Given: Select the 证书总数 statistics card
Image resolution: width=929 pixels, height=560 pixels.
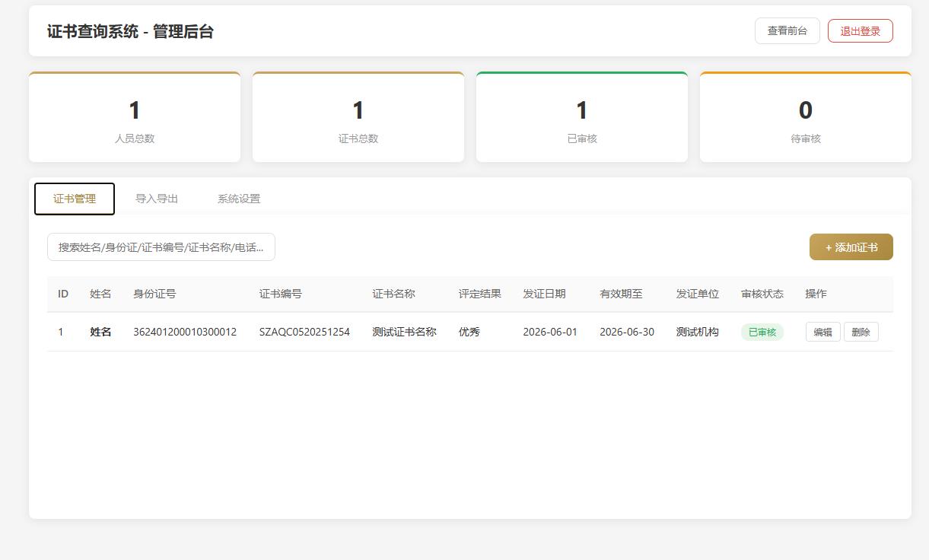Looking at the screenshot, I should [358, 117].
